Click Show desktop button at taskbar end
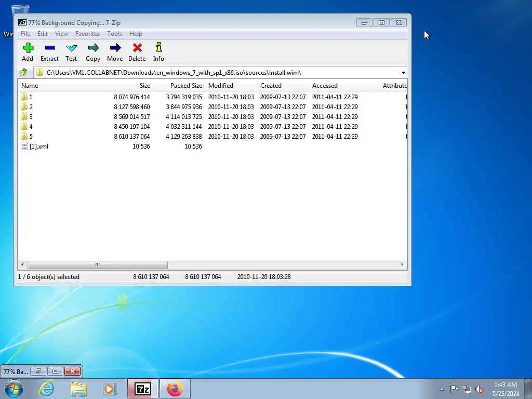 (528, 389)
